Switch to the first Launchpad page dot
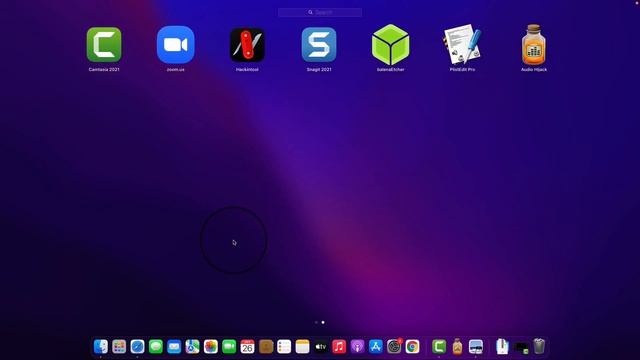The height and width of the screenshot is (360, 640). coord(316,322)
